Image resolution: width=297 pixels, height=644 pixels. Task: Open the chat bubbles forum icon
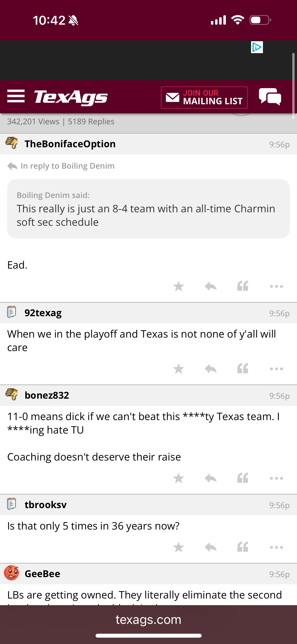[x=270, y=97]
